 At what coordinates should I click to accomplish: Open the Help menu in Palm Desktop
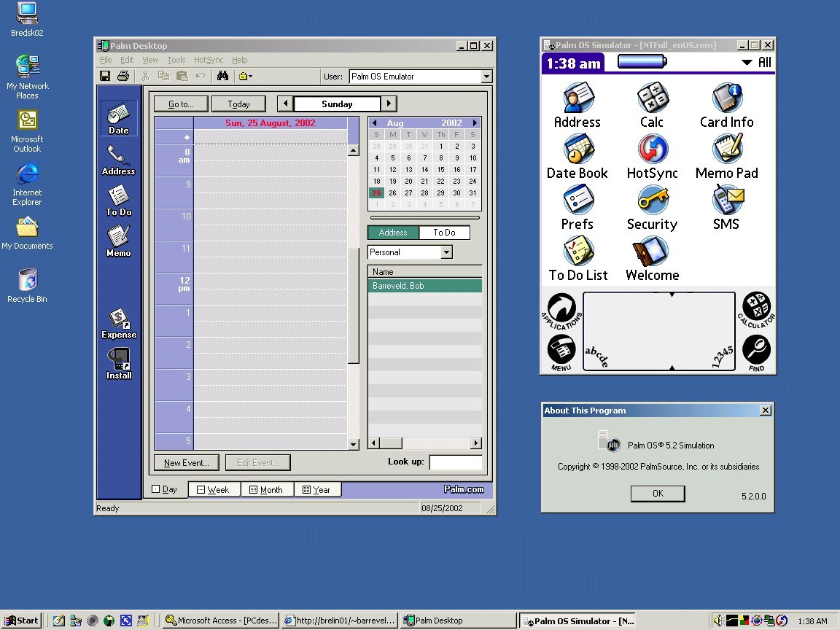tap(239, 60)
